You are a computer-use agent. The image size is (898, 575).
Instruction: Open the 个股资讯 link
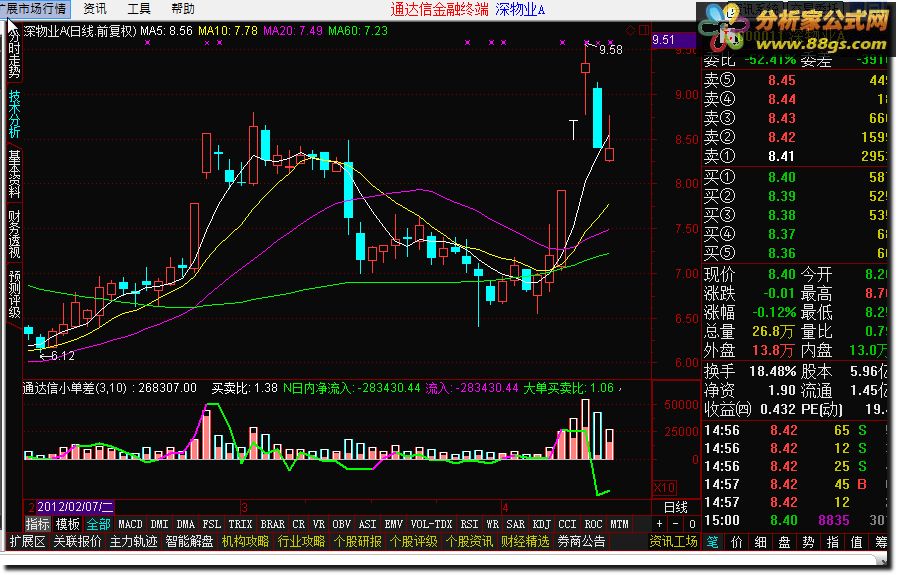(469, 541)
